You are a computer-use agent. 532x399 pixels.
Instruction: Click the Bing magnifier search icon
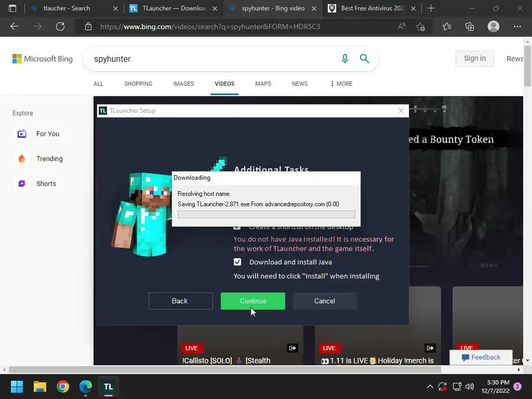pos(364,59)
